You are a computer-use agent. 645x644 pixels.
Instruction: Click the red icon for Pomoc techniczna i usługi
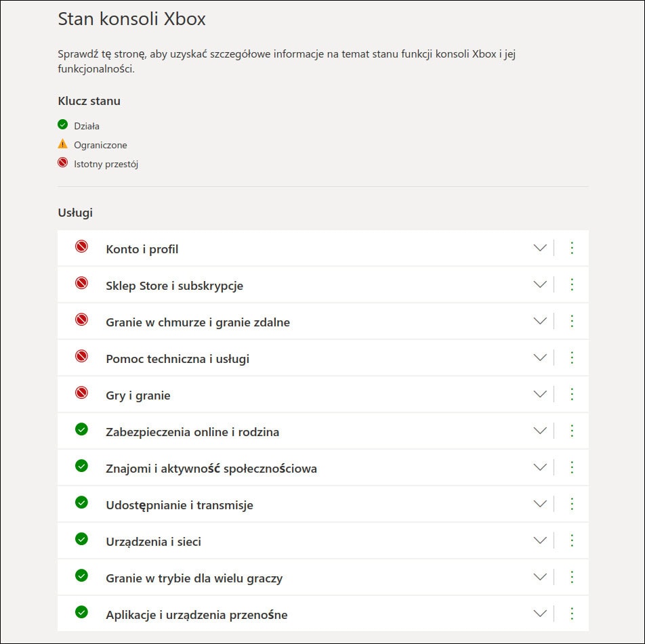point(81,358)
